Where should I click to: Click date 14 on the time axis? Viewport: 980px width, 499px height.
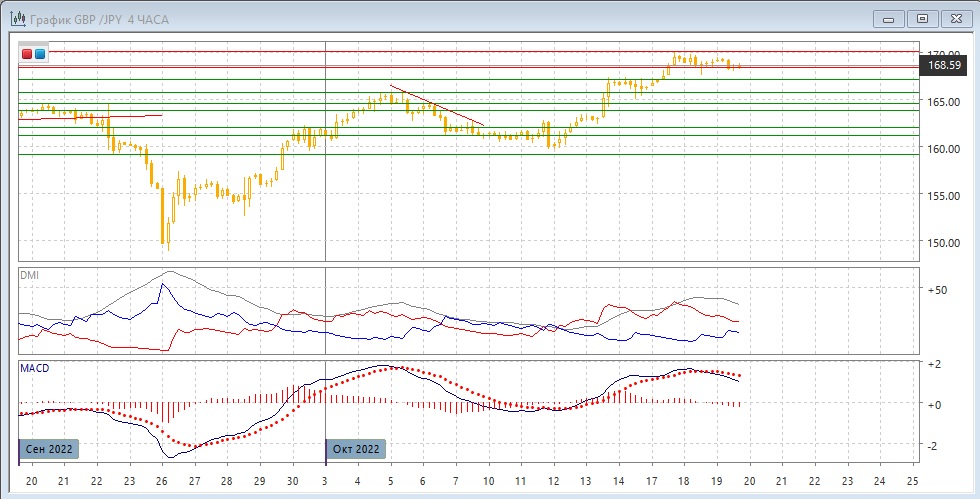(619, 482)
